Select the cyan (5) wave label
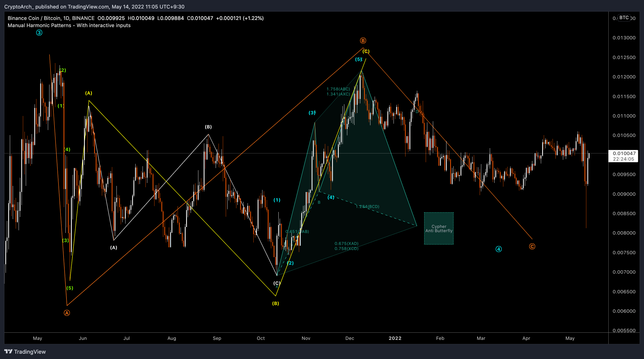The image size is (644, 359). pos(358,59)
